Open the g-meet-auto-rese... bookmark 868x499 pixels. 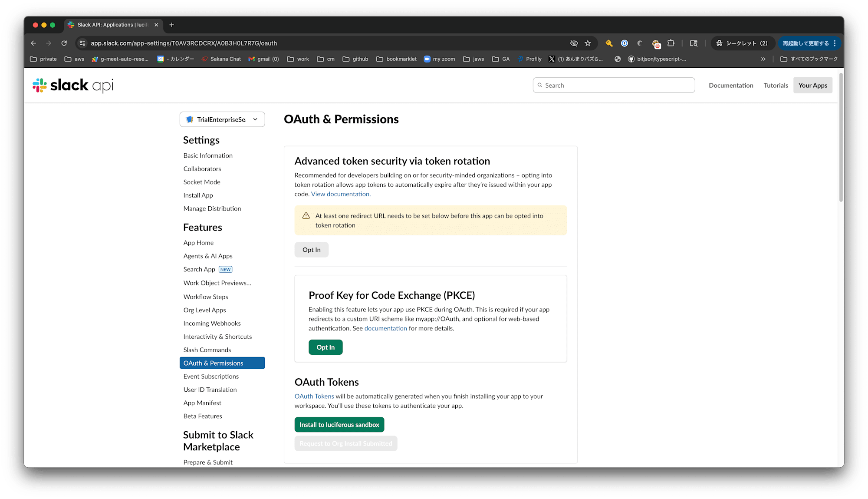(x=120, y=59)
